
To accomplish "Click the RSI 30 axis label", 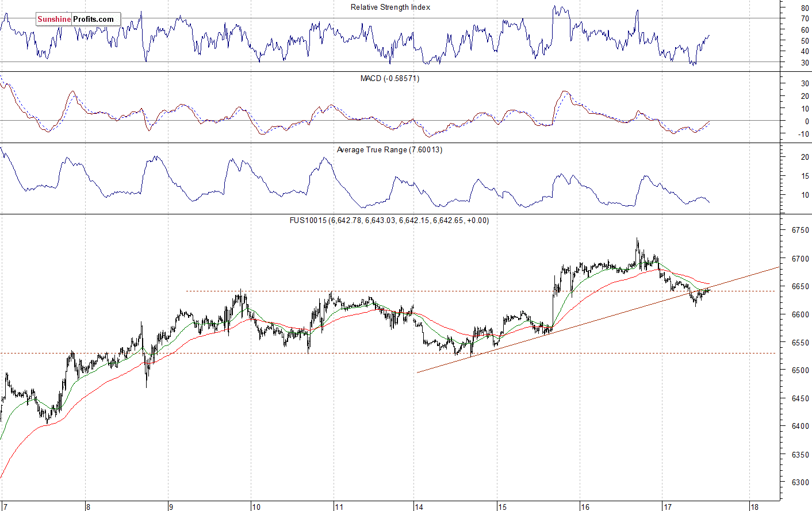I will [x=805, y=63].
